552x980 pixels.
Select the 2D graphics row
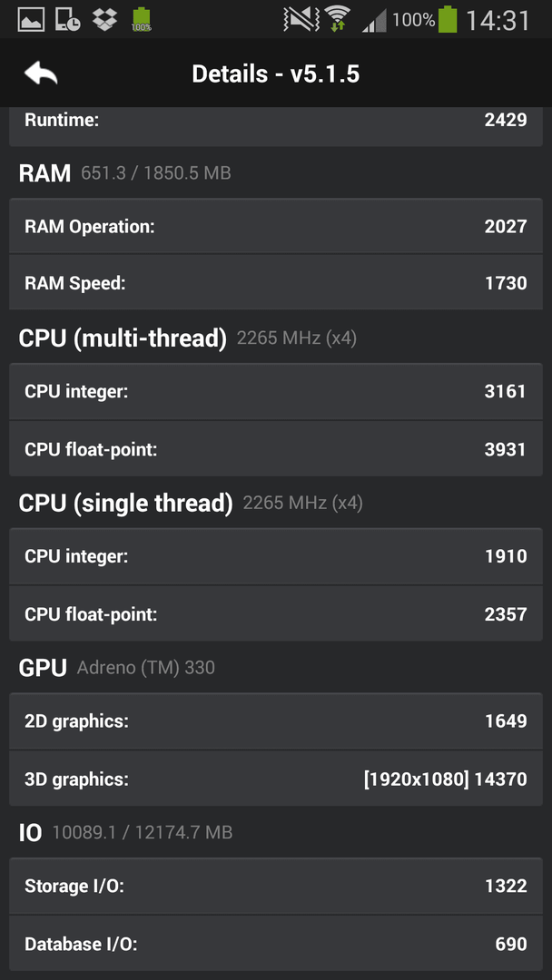click(x=276, y=721)
